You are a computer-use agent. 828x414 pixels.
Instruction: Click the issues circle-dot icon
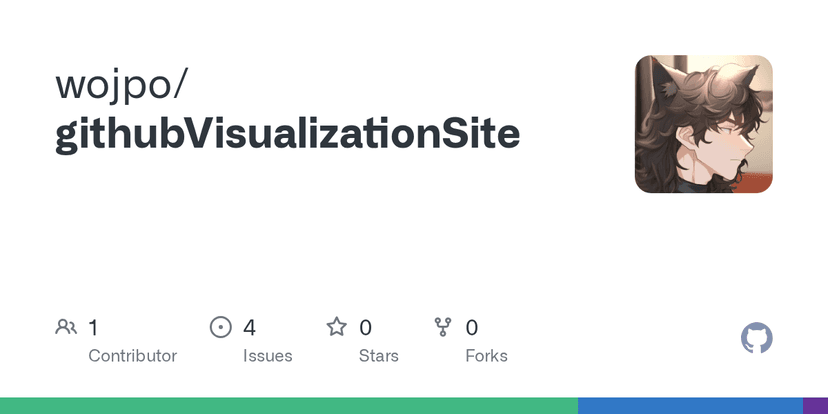[x=220, y=327]
